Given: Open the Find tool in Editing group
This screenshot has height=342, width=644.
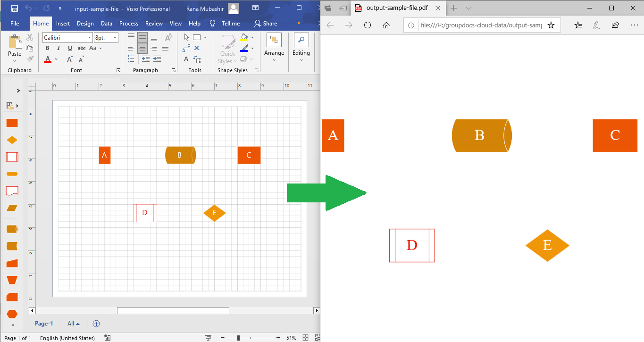Looking at the screenshot, I should pos(301,46).
